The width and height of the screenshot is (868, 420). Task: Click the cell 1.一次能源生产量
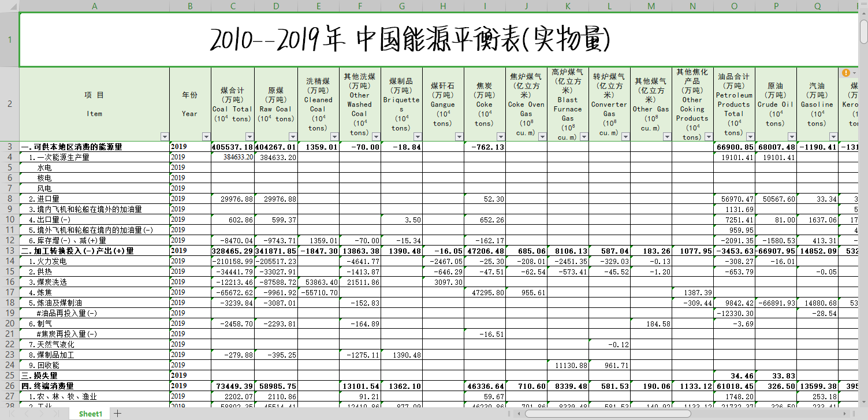point(94,157)
